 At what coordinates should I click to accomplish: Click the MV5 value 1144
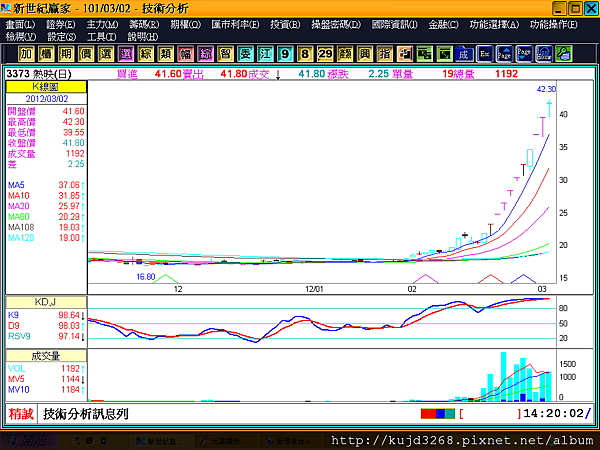point(70,379)
